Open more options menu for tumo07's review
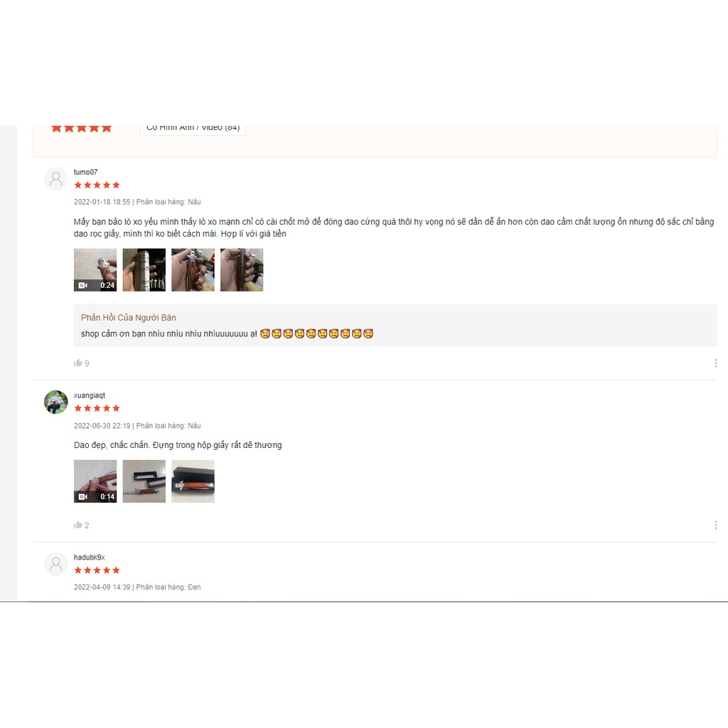728x728 pixels. pos(715,363)
